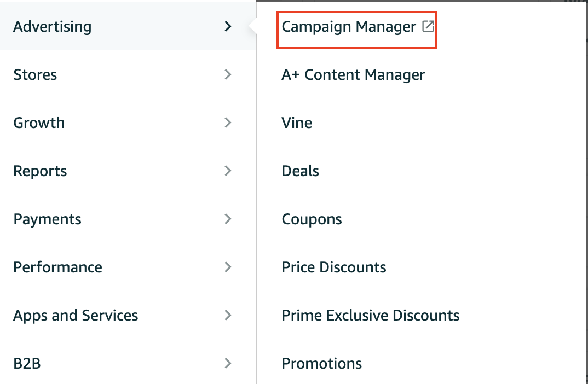
Task: Choose Coupons from the submenu
Action: [312, 219]
